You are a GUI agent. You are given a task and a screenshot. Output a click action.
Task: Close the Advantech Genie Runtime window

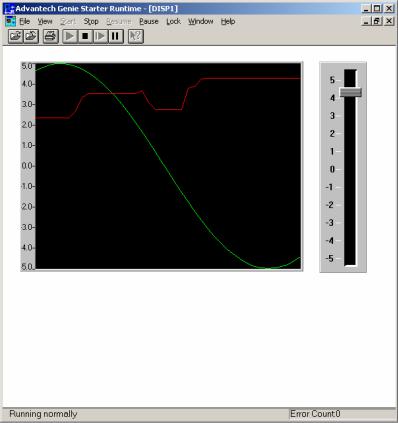pos(389,9)
